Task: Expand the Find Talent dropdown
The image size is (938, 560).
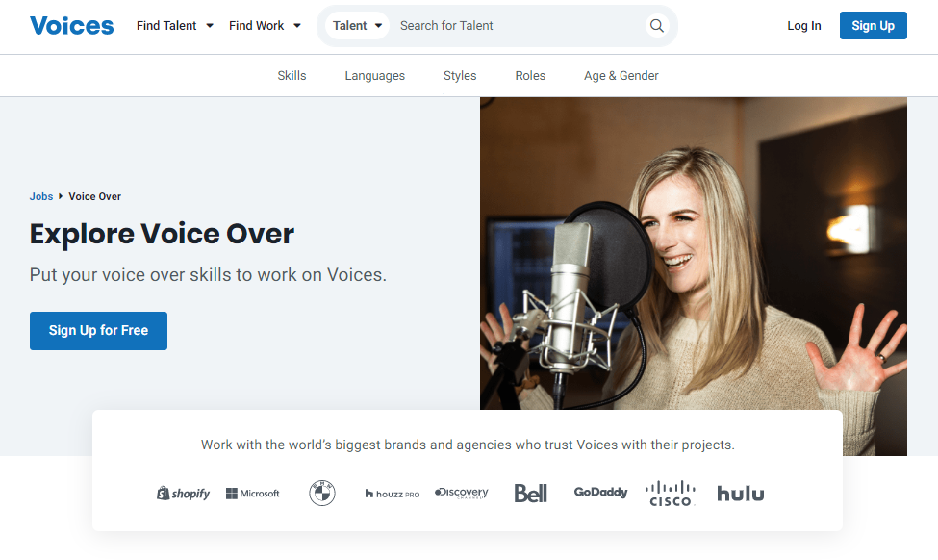Action: click(175, 26)
